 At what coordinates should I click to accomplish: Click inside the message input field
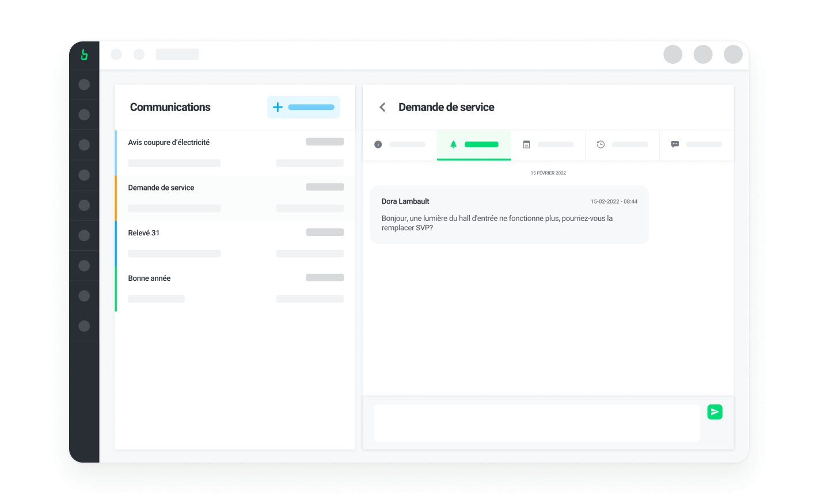point(535,423)
